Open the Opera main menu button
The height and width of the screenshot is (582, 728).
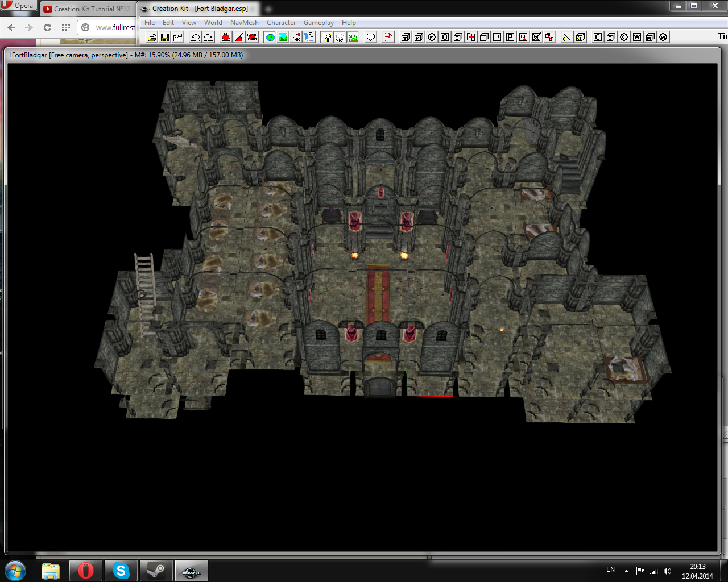point(18,6)
